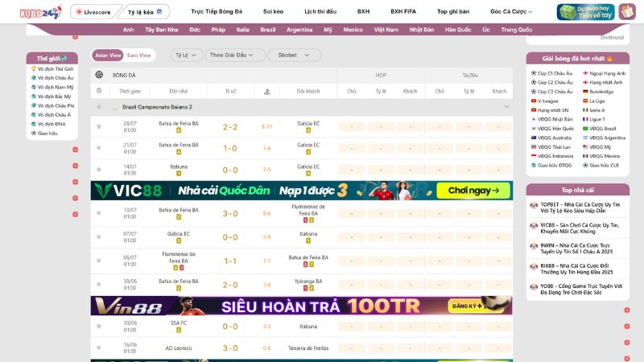Viewport: 644px width, 362px height.
Task: Favorite the 21/07 Bahia de Feira match
Action: pos(99,148)
